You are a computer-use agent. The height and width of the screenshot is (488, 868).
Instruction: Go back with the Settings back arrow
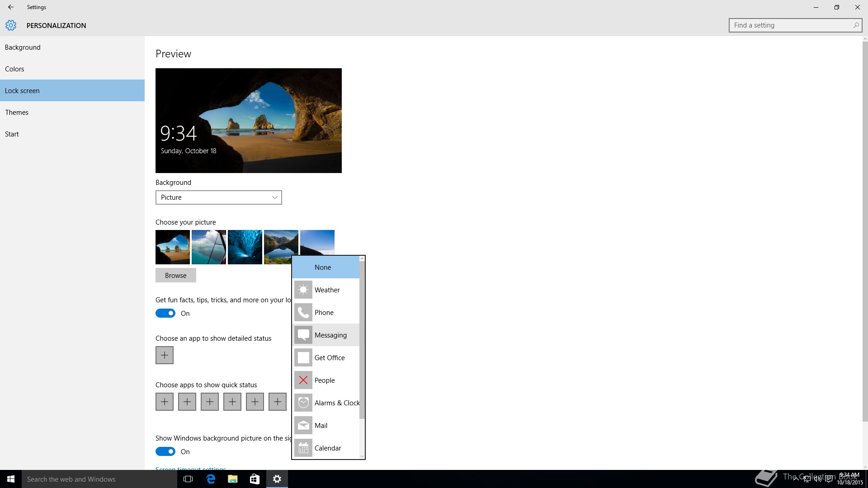[x=11, y=7]
